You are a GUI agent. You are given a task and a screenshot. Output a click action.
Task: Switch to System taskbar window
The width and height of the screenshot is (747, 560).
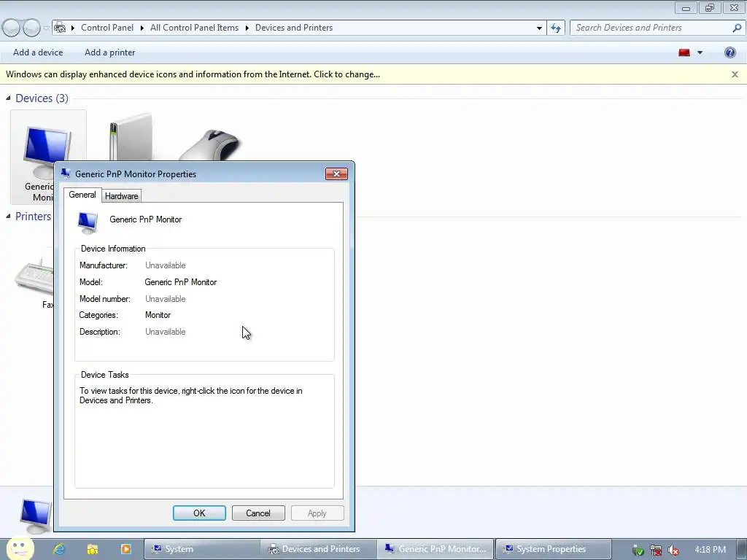201,549
